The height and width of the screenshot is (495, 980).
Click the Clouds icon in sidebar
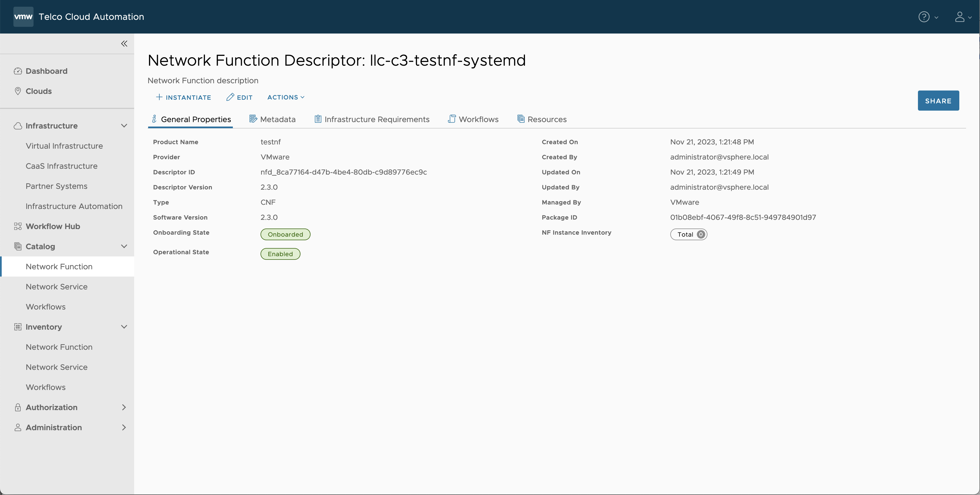(x=17, y=91)
